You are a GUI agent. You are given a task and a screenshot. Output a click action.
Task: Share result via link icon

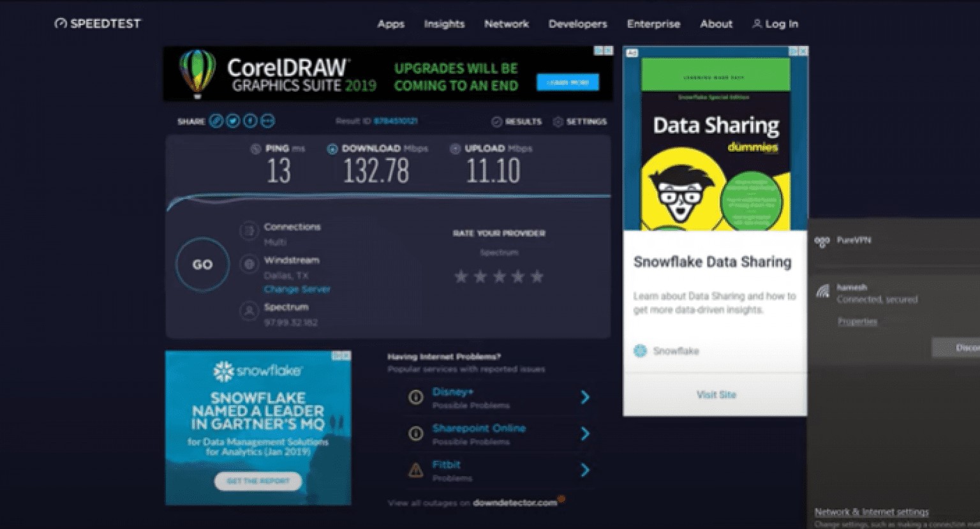click(216, 121)
